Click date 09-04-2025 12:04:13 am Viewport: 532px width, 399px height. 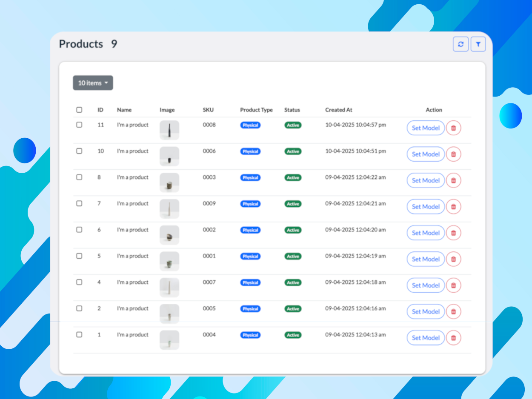point(355,335)
